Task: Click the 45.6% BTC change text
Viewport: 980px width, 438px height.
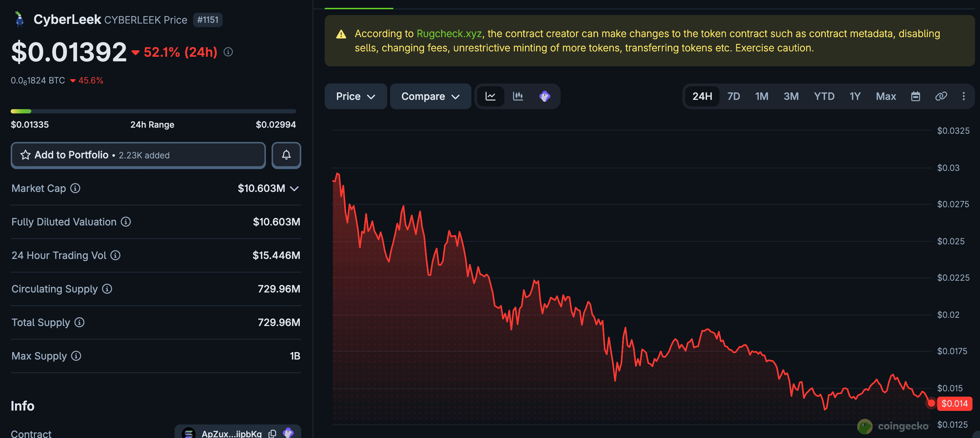Action: (x=91, y=81)
